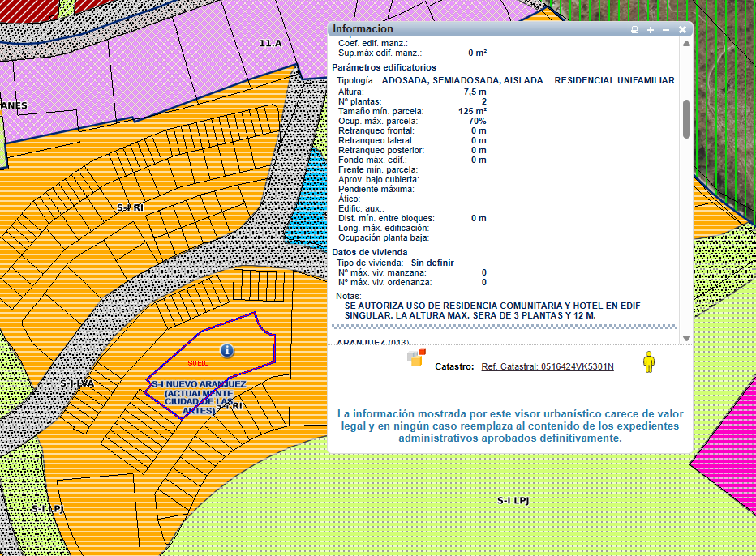
Task: Open the colored cubes icon beside Catastro
Action: pos(416,357)
